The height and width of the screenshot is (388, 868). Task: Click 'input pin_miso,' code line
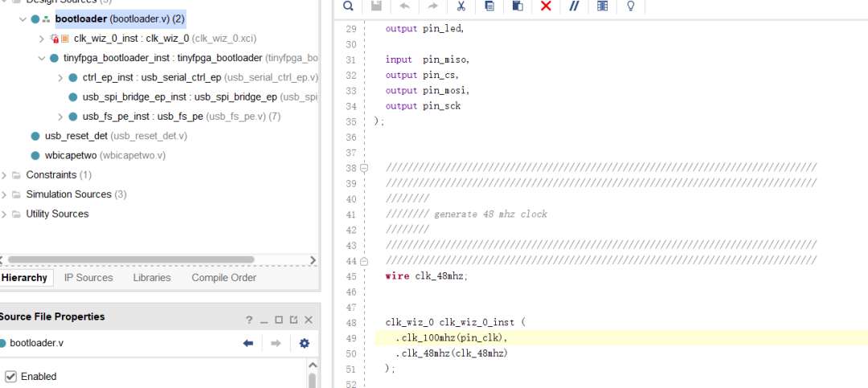428,59
